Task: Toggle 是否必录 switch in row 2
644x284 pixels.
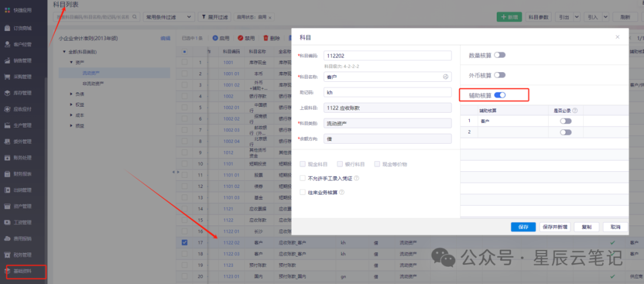Action: 565,132
